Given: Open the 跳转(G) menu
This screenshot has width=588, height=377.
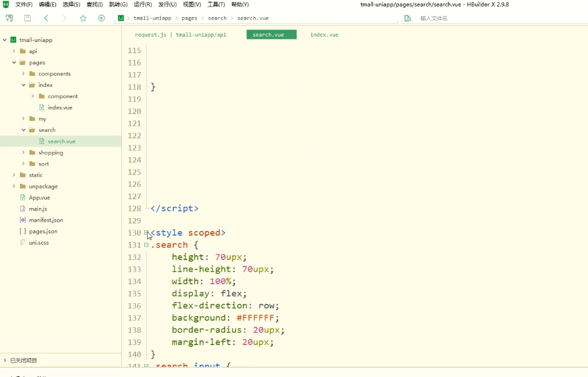Looking at the screenshot, I should (118, 5).
